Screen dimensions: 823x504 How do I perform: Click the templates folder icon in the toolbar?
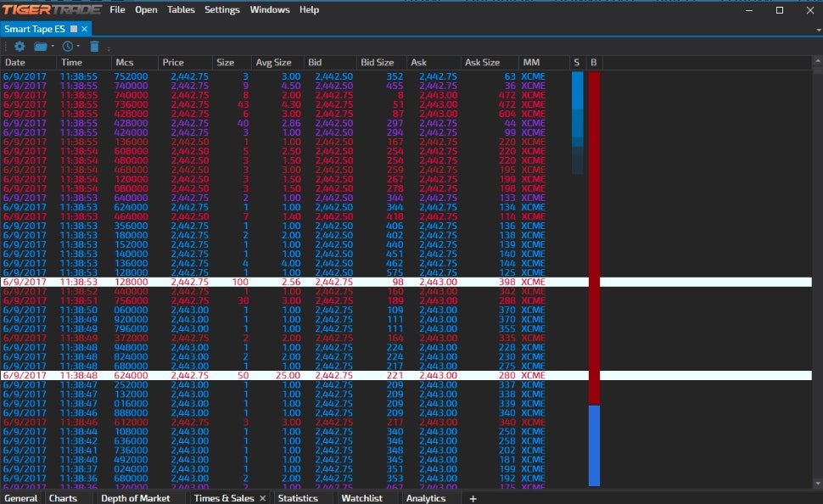pos(41,47)
